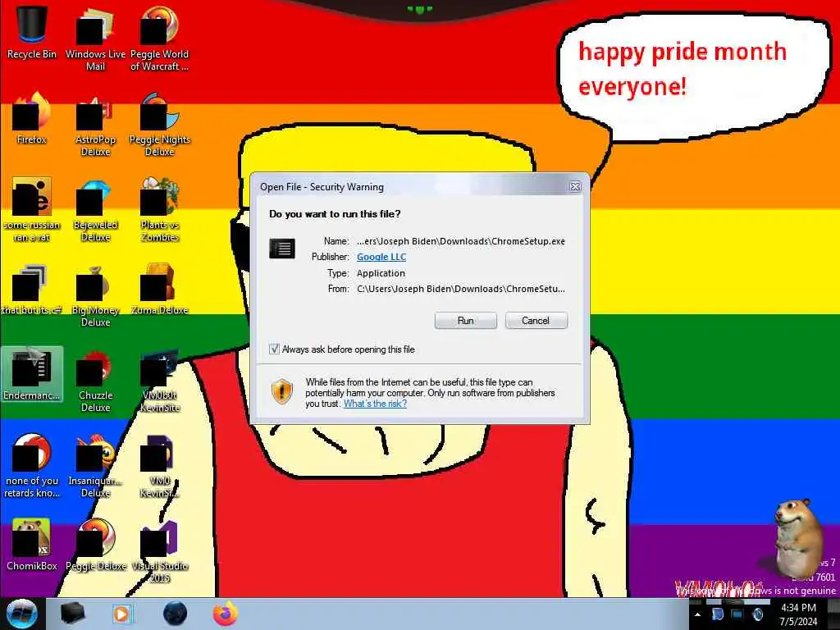Click the Firefox desktop shortcut
Screen dimensions: 840x630
coord(32,118)
